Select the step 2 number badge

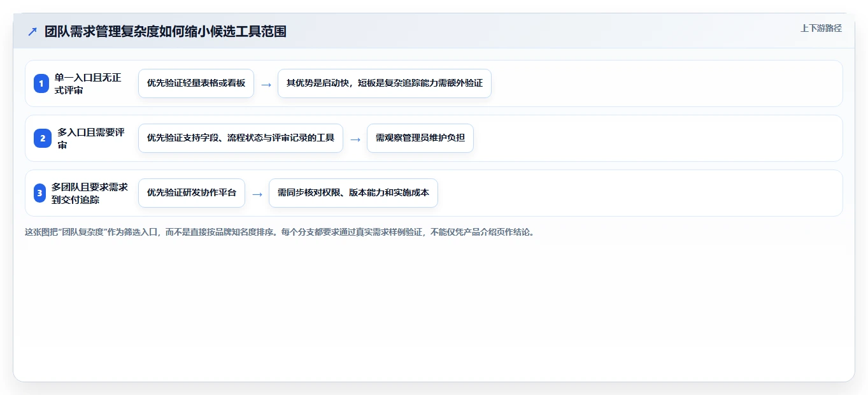click(43, 138)
